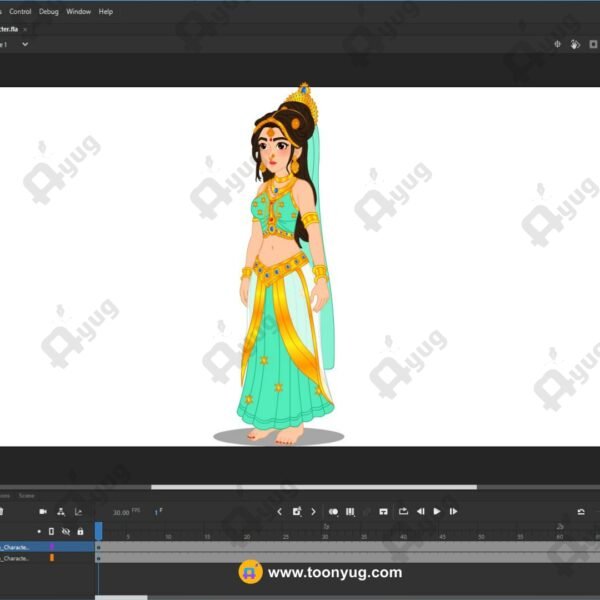Go to previous keyframe arrow
Image resolution: width=600 pixels, height=600 pixels.
click(x=279, y=512)
